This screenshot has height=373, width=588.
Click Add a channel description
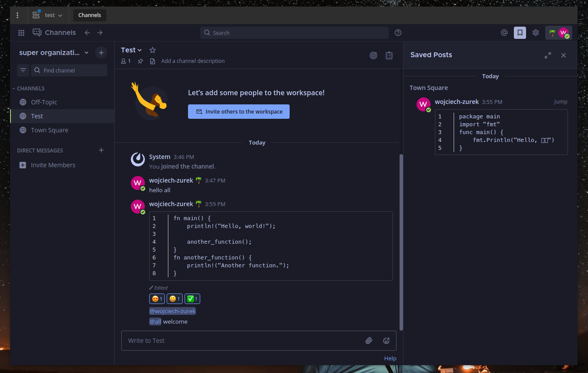point(193,61)
